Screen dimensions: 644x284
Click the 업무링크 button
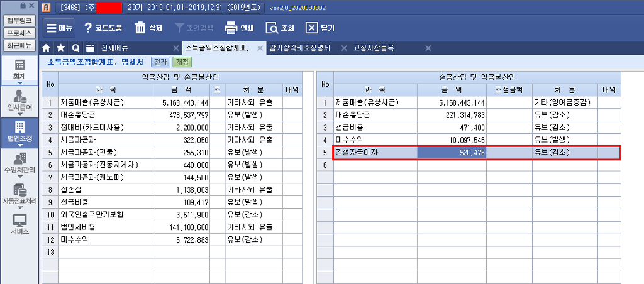19,21
